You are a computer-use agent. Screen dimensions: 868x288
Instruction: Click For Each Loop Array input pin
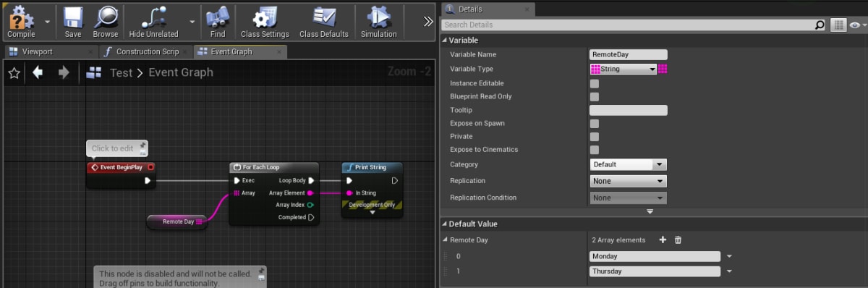coord(237,193)
